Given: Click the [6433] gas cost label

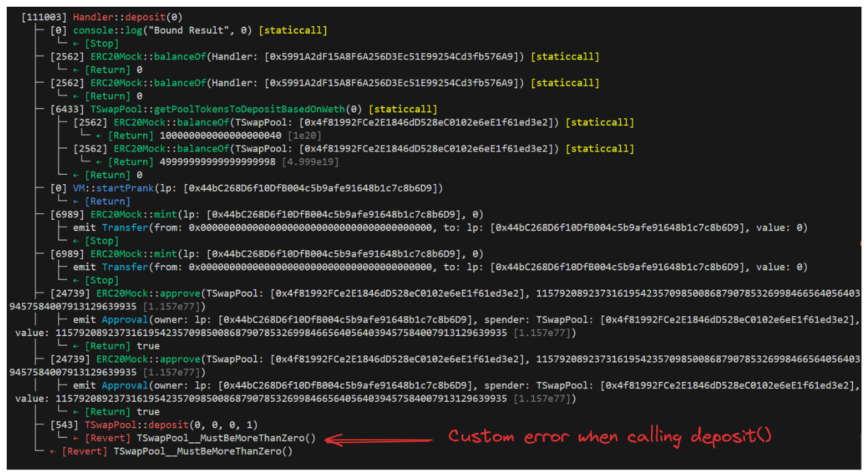Looking at the screenshot, I should pyautogui.click(x=67, y=109).
